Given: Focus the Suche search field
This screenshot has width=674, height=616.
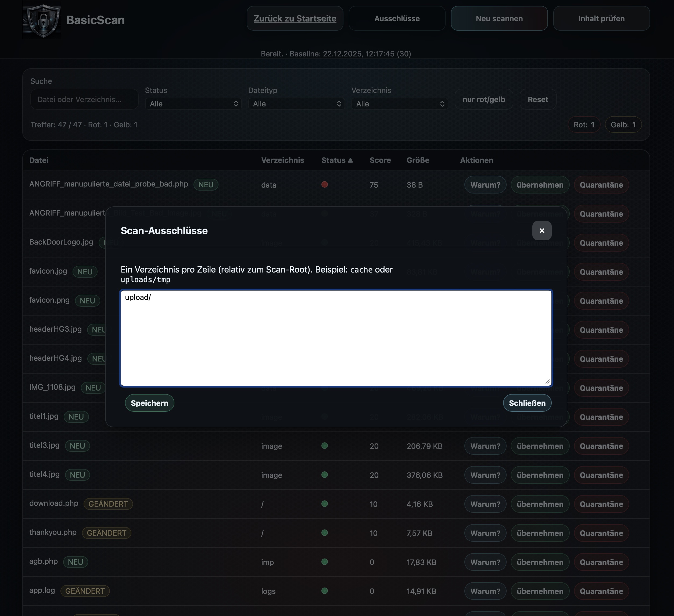Looking at the screenshot, I should (84, 99).
